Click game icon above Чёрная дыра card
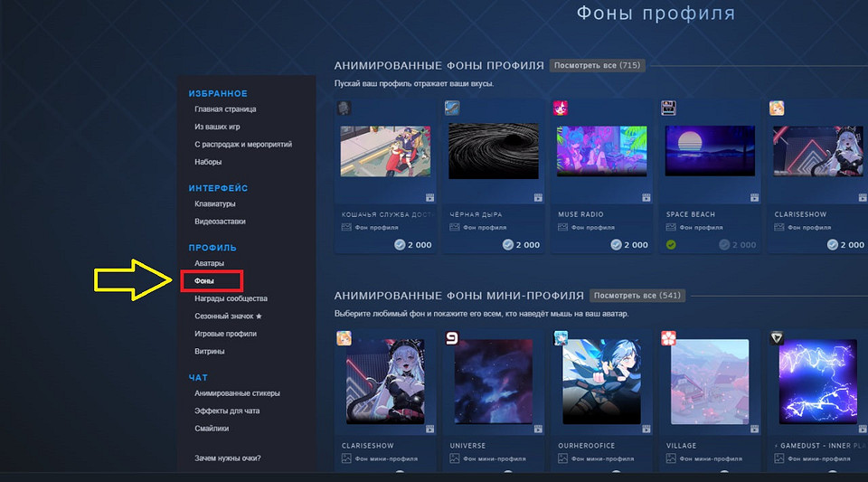This screenshot has width=868, height=482. [452, 108]
